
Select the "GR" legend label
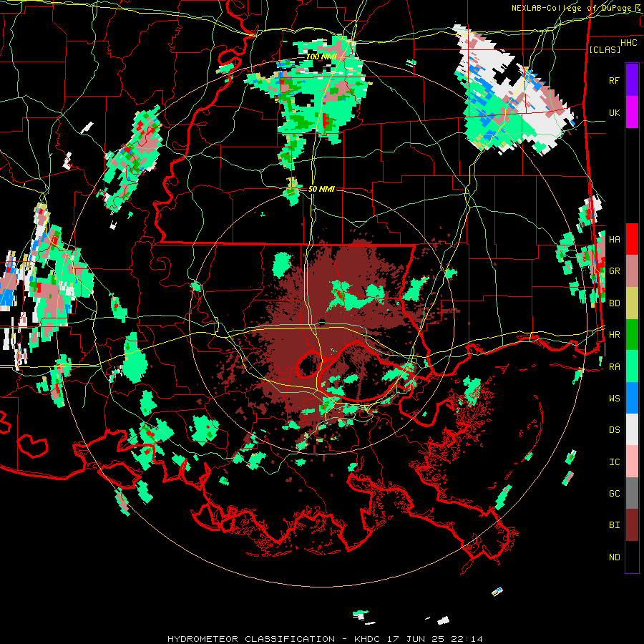[x=615, y=271]
